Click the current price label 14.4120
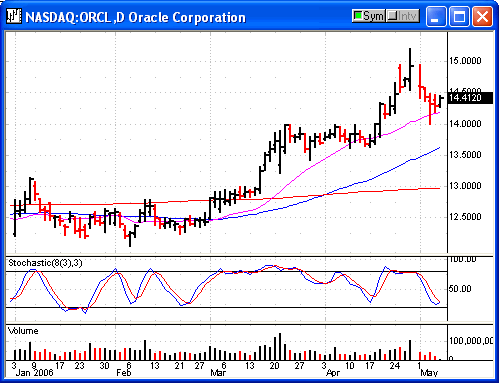 tap(470, 98)
